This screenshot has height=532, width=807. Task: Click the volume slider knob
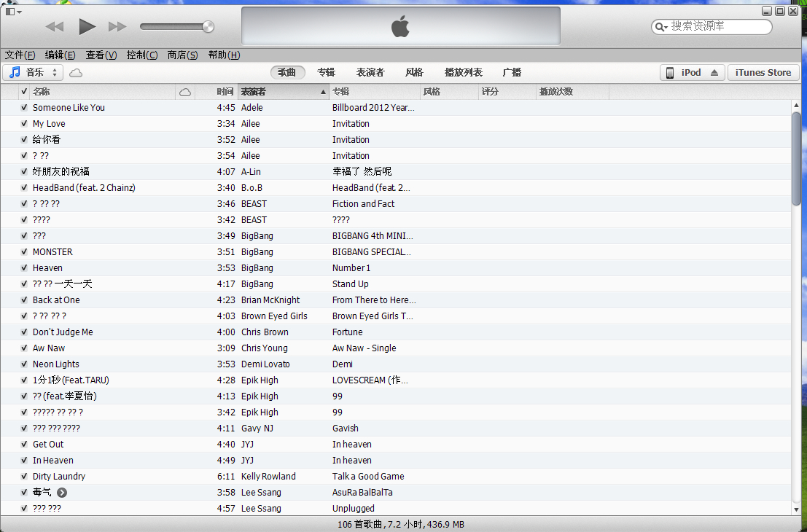pyautogui.click(x=208, y=26)
